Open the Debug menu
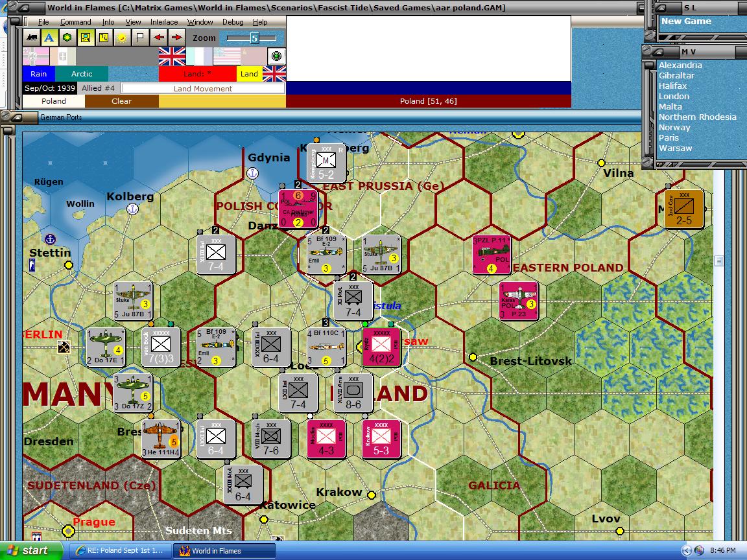Image resolution: width=747 pixels, height=560 pixels. pyautogui.click(x=233, y=22)
